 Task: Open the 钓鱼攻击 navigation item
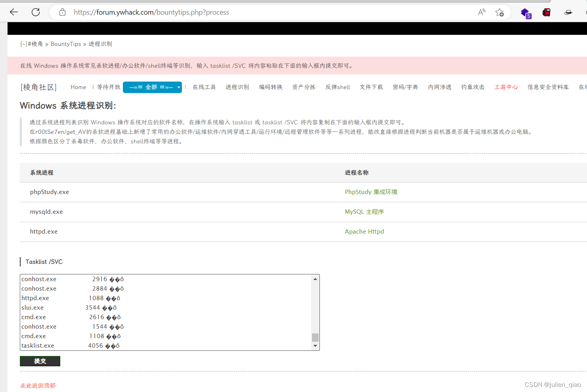click(x=473, y=87)
